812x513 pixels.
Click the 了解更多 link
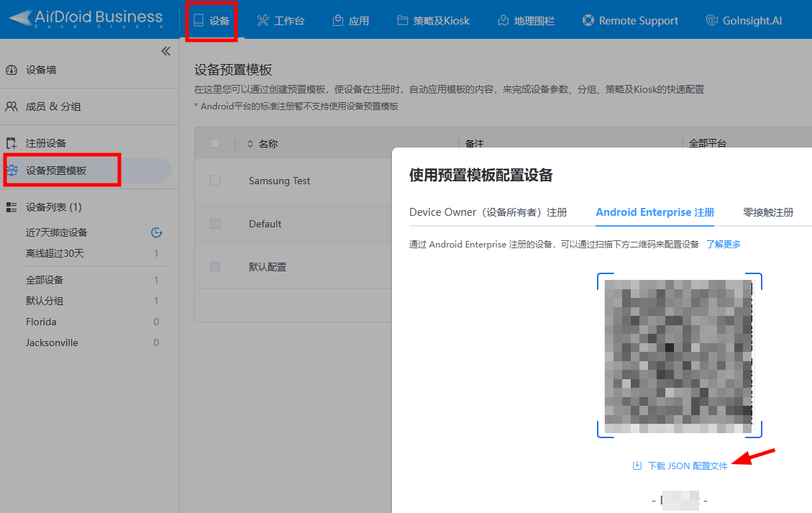click(724, 244)
